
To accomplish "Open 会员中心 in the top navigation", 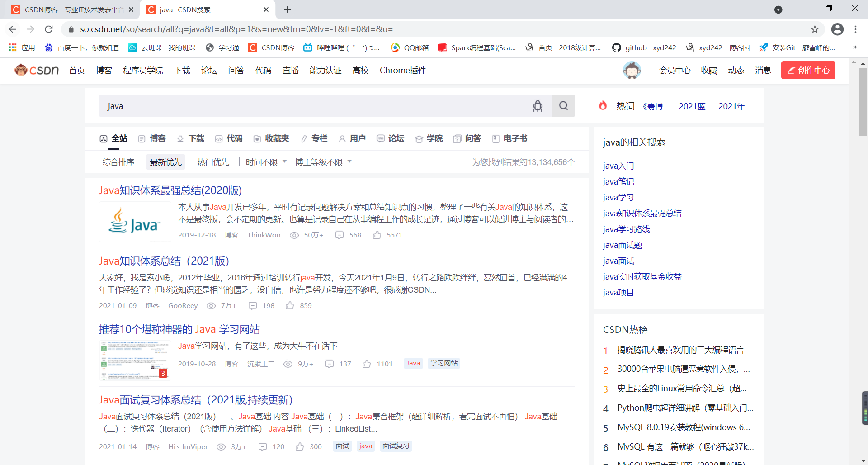I will (675, 70).
